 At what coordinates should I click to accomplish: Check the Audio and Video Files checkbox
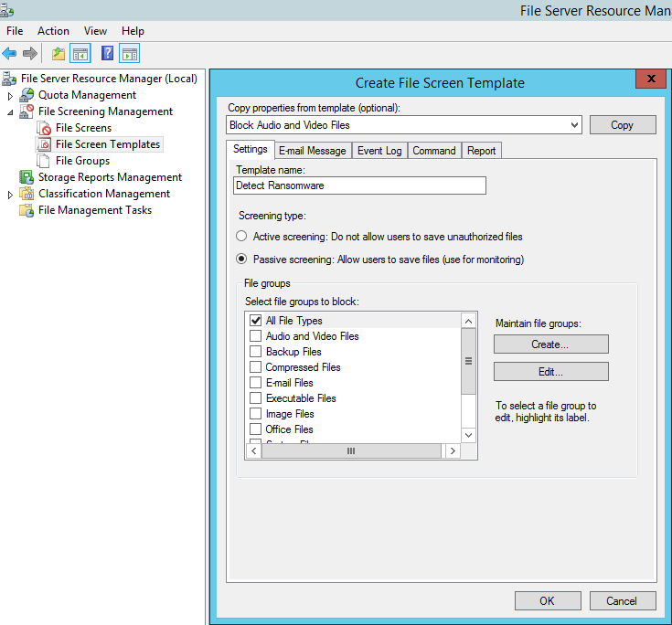(x=255, y=336)
